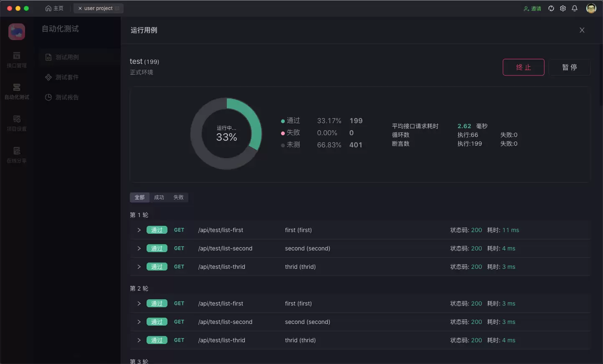Select the 全部 filter tab
Viewport: 603px width, 364px height.
pos(139,197)
